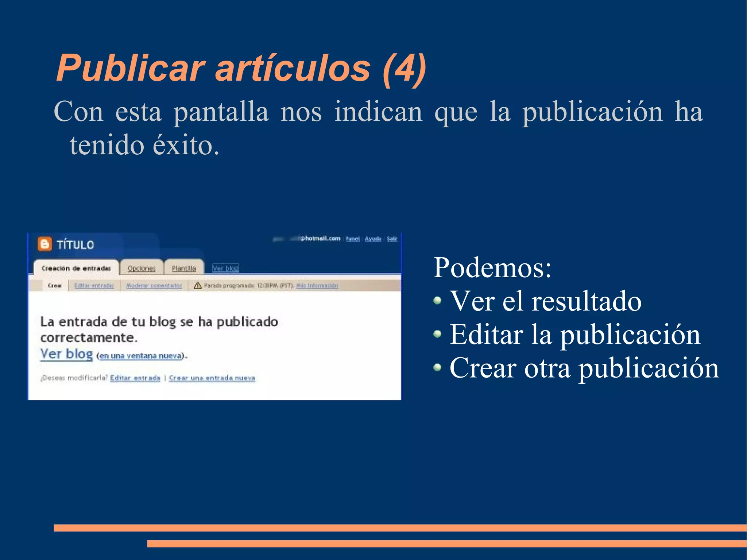
Task: Click the orange Blogger logo icon
Action: pos(45,244)
